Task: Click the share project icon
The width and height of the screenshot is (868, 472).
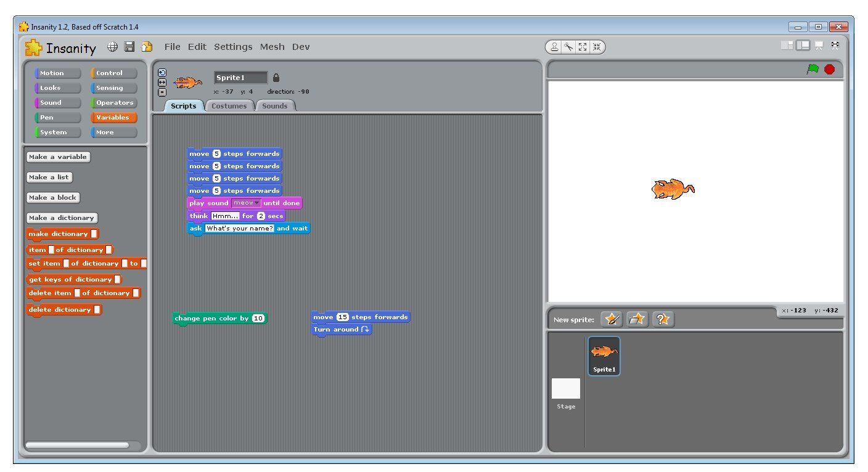Action: click(x=147, y=47)
